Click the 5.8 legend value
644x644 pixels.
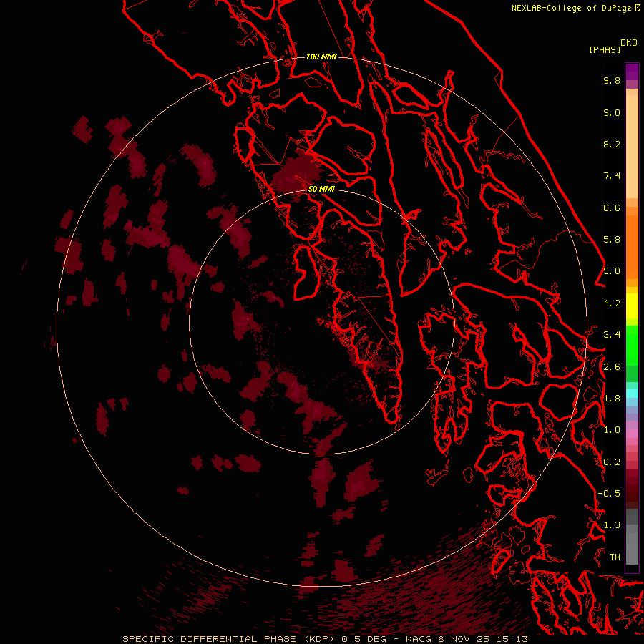point(612,240)
